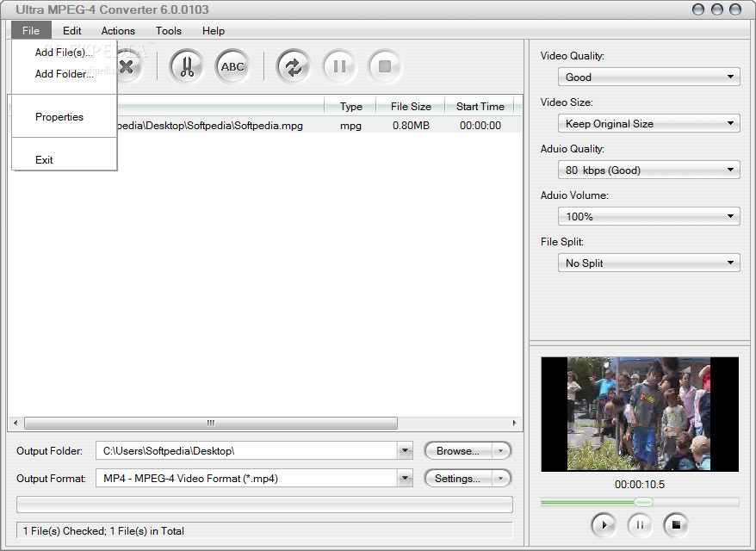Click the Output Format field
Viewport: 756px width, 551px height.
click(247, 478)
